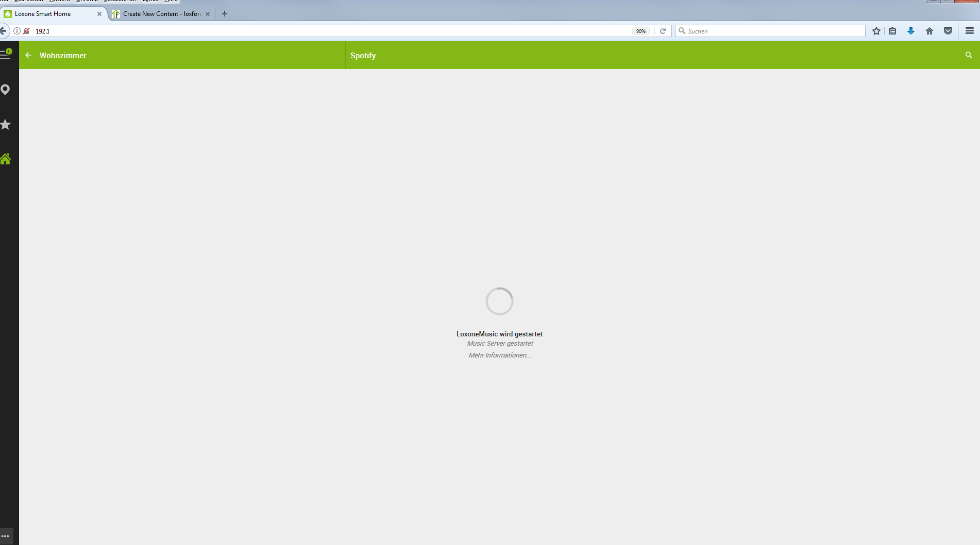Close the Create New Content tab
This screenshot has width=980, height=545.
point(208,14)
